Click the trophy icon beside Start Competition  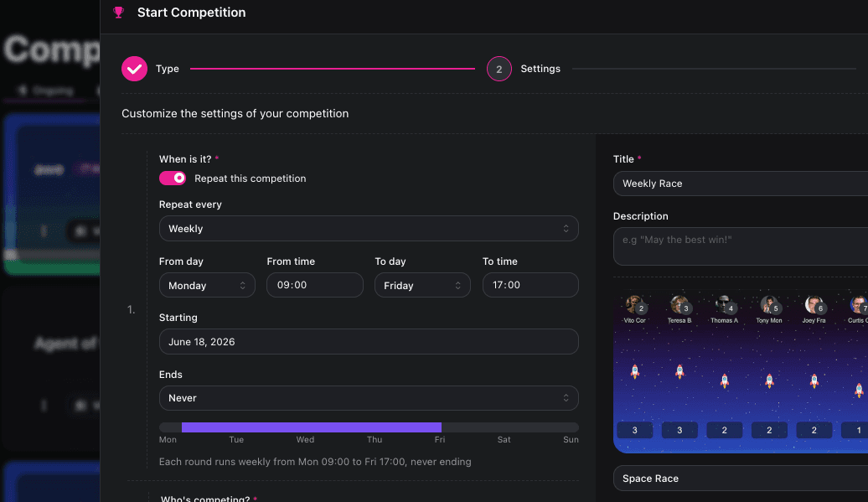[x=118, y=13]
